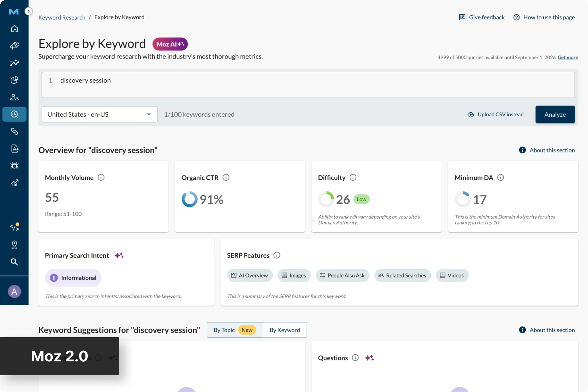Click the Difficulty info icon
This screenshot has height=392, width=588.
click(x=353, y=178)
